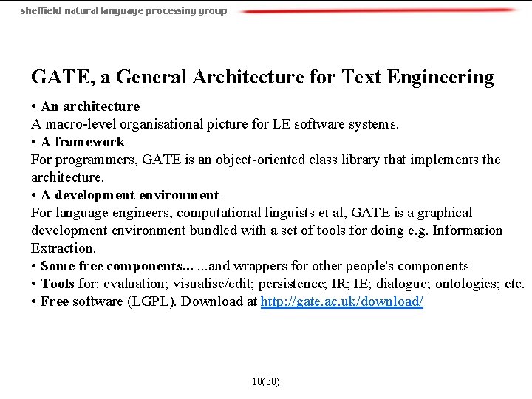Click the 'Some free components...' bullet text
This screenshot has width=532, height=399.
point(117,266)
